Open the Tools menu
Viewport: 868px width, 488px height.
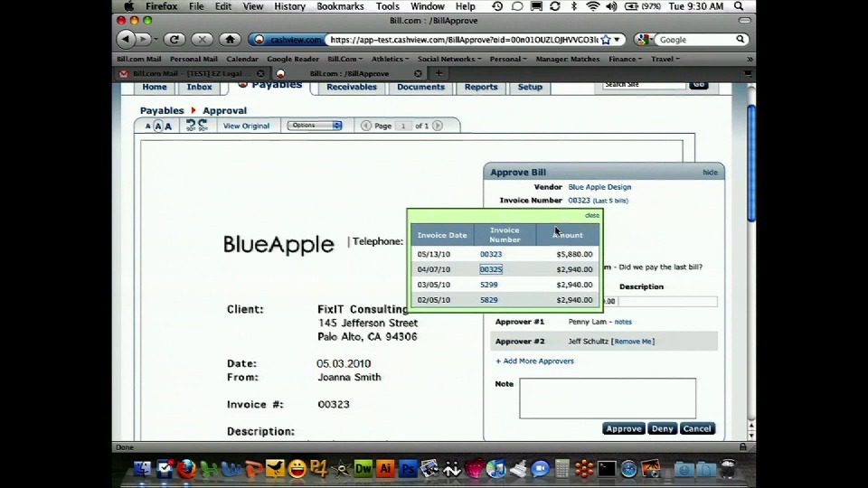pos(387,6)
